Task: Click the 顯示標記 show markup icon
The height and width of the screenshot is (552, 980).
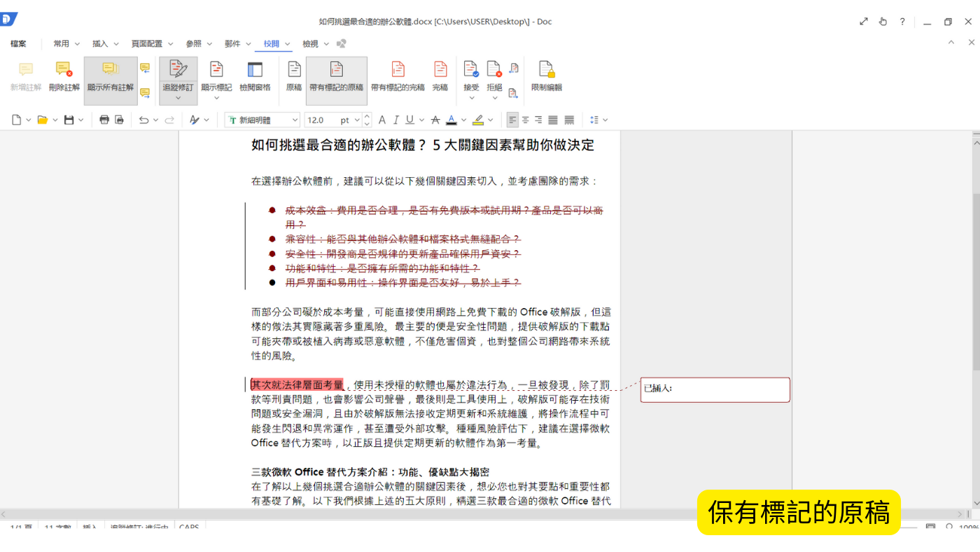Action: click(x=216, y=69)
